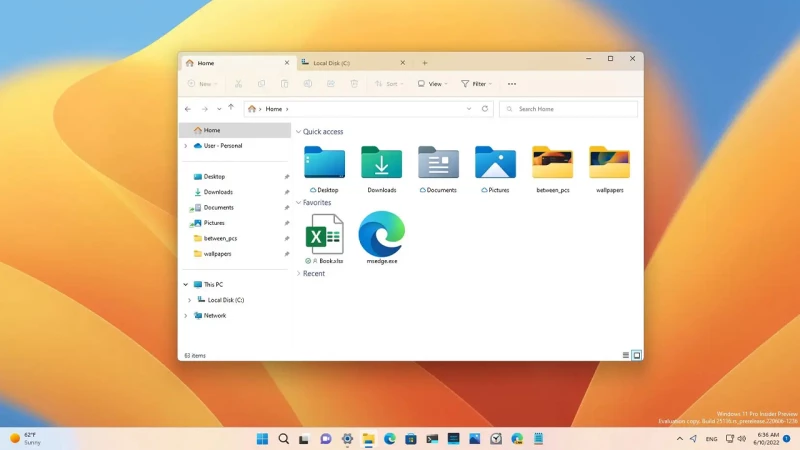The width and height of the screenshot is (800, 450).
Task: Select Desktop in the sidebar
Action: (214, 177)
